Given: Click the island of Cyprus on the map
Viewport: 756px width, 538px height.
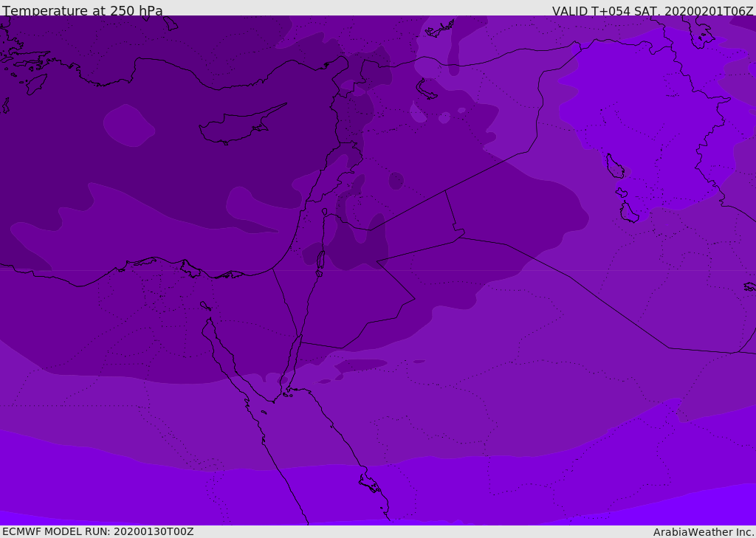Looking at the screenshot, I should (x=241, y=125).
